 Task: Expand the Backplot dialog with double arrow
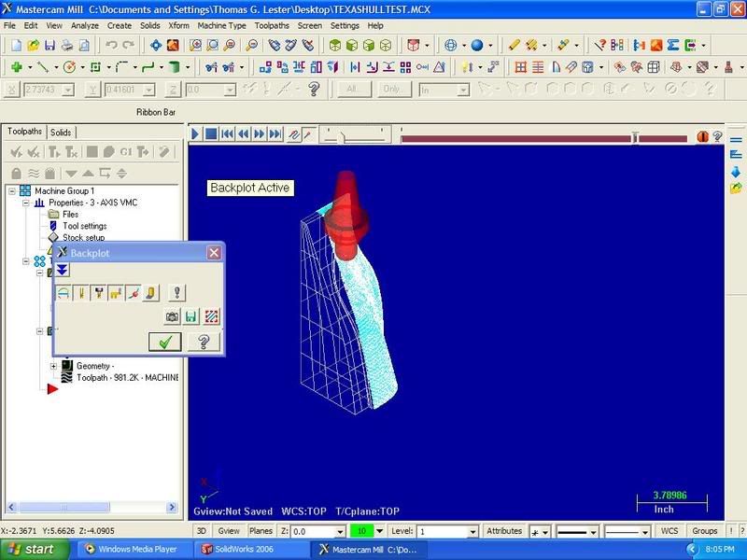point(62,271)
